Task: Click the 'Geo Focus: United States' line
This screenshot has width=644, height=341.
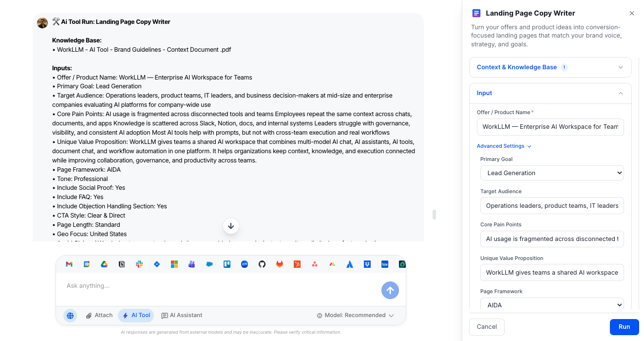Action: [90, 234]
